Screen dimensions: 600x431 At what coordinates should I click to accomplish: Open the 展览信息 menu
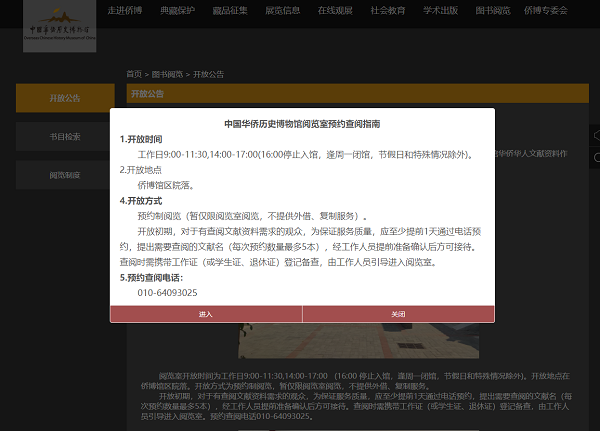pyautogui.click(x=282, y=10)
